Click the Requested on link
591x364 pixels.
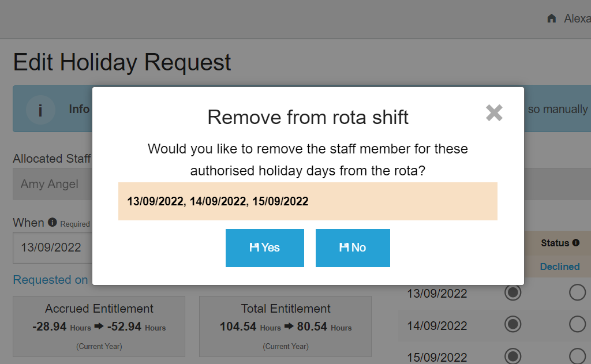(x=51, y=280)
